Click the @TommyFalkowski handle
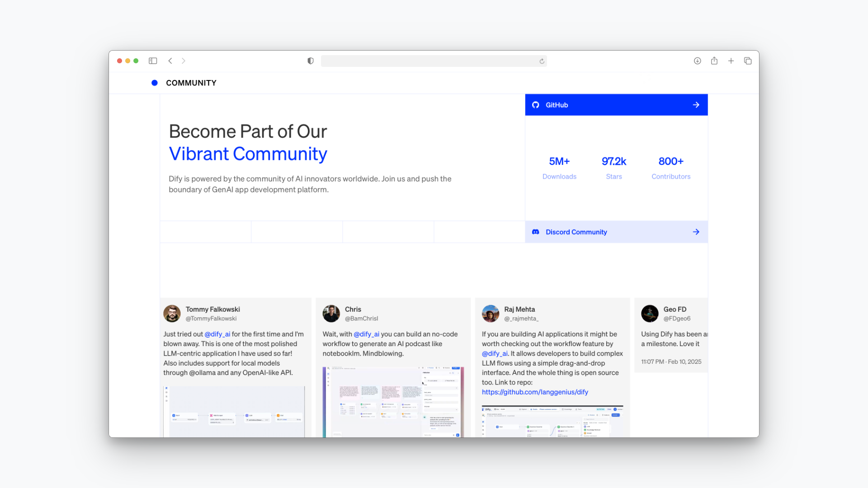 (x=211, y=319)
